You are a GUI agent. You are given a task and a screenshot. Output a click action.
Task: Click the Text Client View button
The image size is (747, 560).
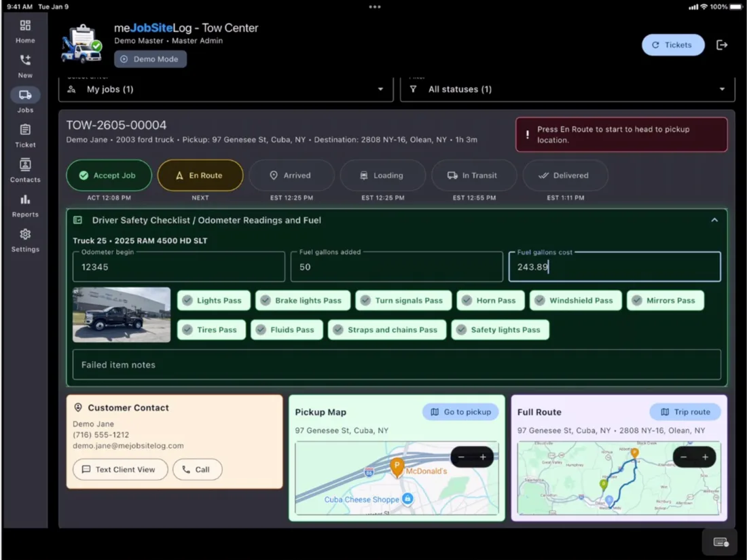pyautogui.click(x=120, y=470)
